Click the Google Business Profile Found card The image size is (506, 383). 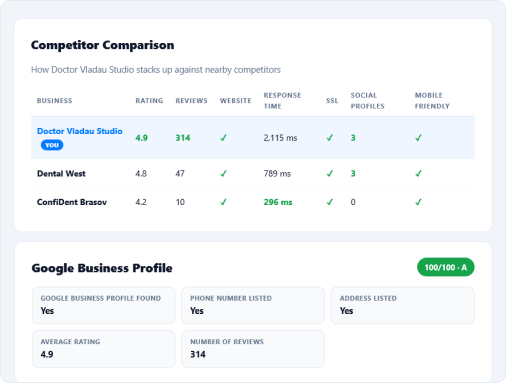click(103, 305)
